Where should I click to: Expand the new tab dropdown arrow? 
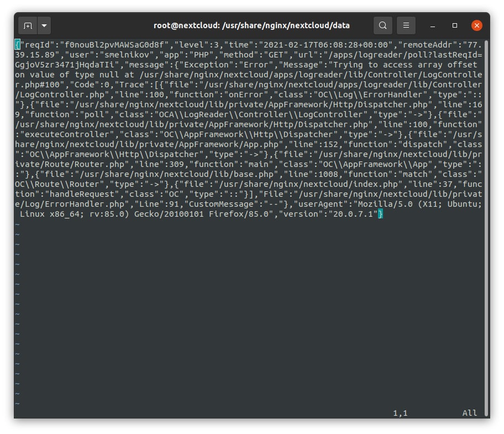(x=44, y=26)
